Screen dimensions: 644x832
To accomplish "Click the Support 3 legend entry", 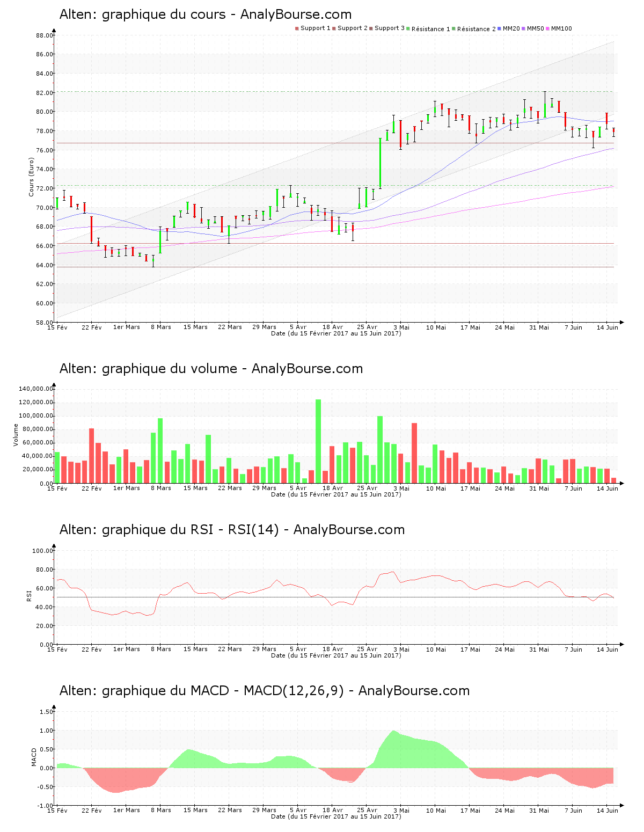I will click(387, 28).
